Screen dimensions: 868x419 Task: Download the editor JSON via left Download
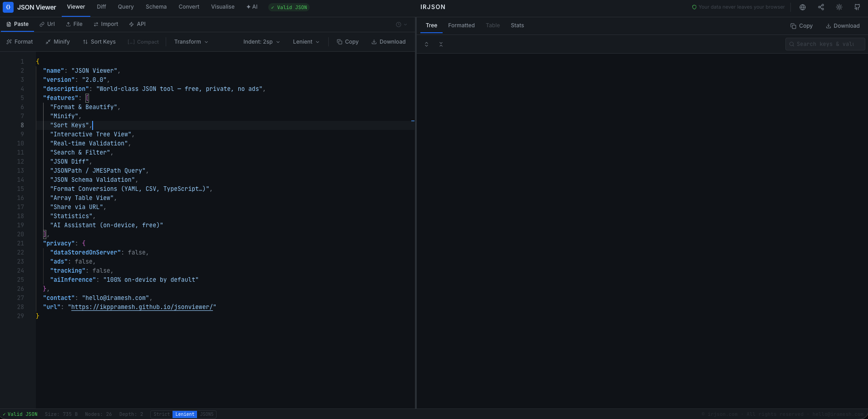point(389,42)
